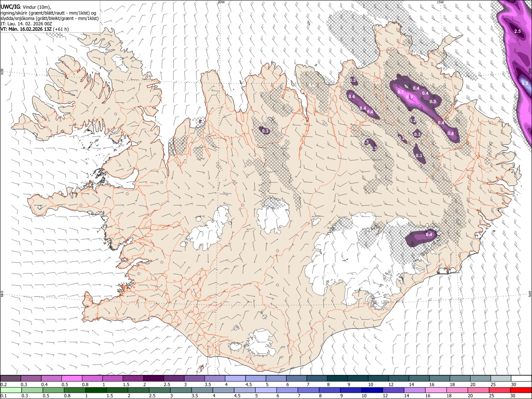Click the top-row legend swatch starting at 4
The image size is (532, 399).
(235, 379)
